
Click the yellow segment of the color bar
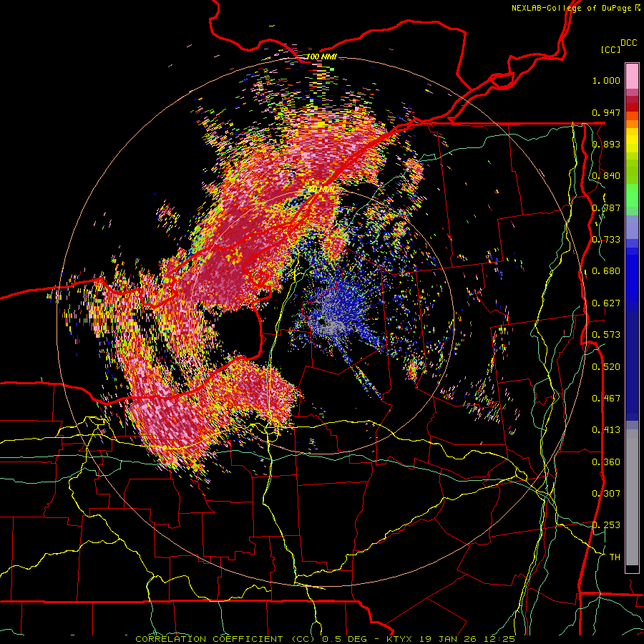632,141
